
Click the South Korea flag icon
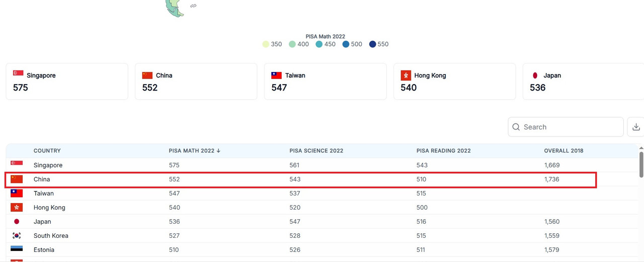17,235
